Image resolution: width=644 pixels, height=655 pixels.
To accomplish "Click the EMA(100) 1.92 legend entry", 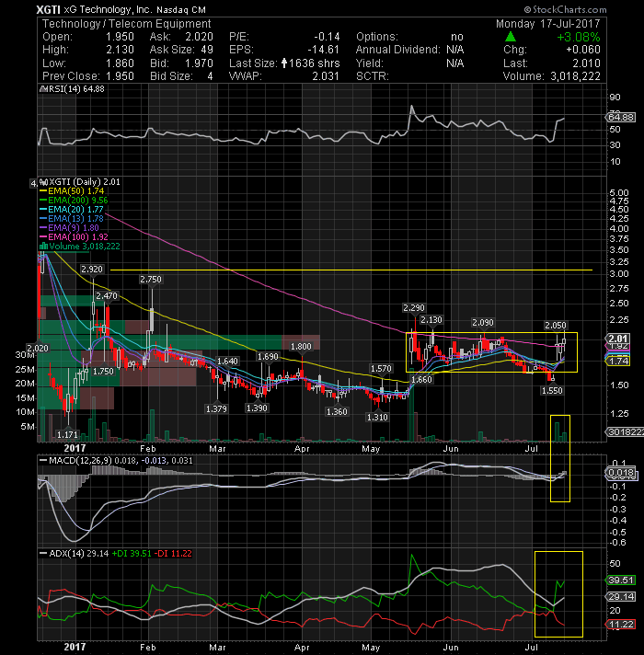I will point(74,236).
